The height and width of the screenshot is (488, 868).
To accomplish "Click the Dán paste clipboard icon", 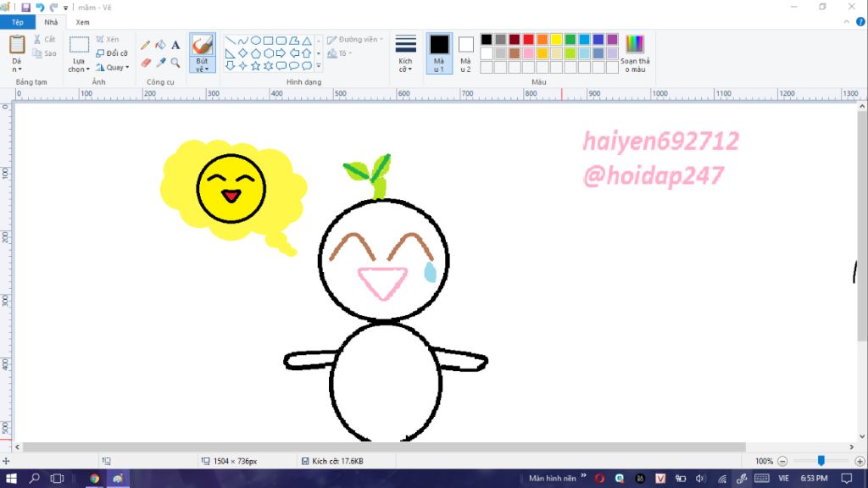I will [17, 46].
